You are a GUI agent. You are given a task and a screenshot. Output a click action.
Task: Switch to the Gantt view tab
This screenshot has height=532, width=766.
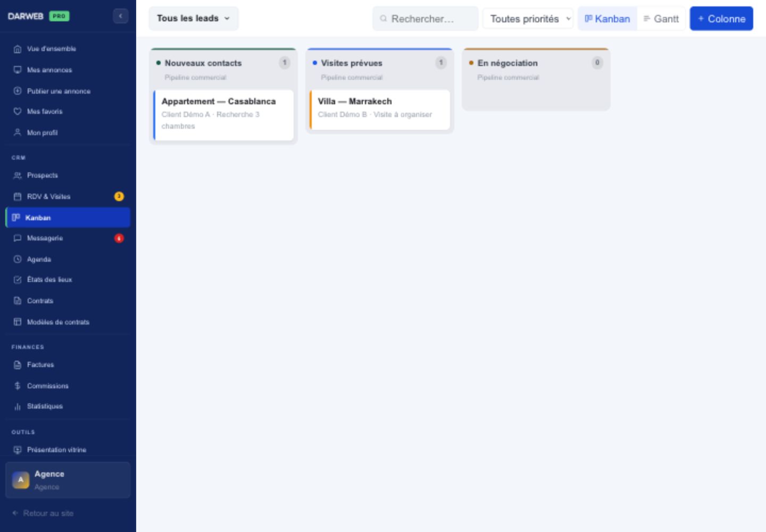point(661,19)
